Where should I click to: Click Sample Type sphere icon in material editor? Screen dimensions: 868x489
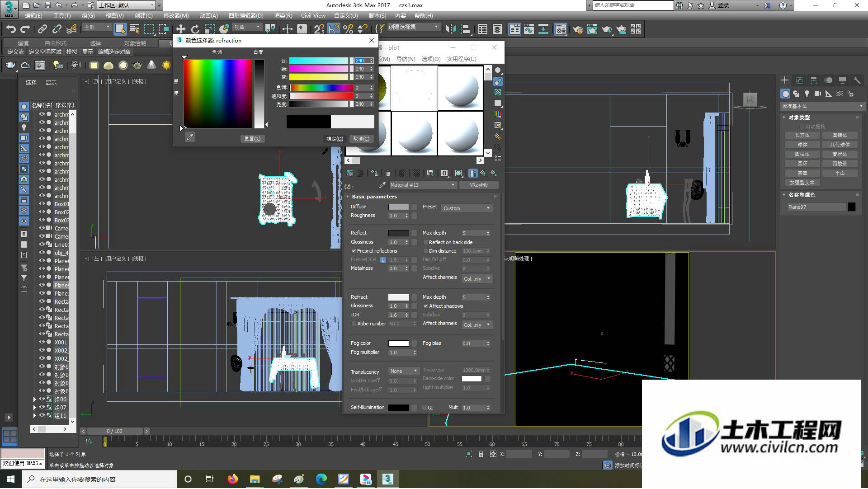click(x=498, y=71)
